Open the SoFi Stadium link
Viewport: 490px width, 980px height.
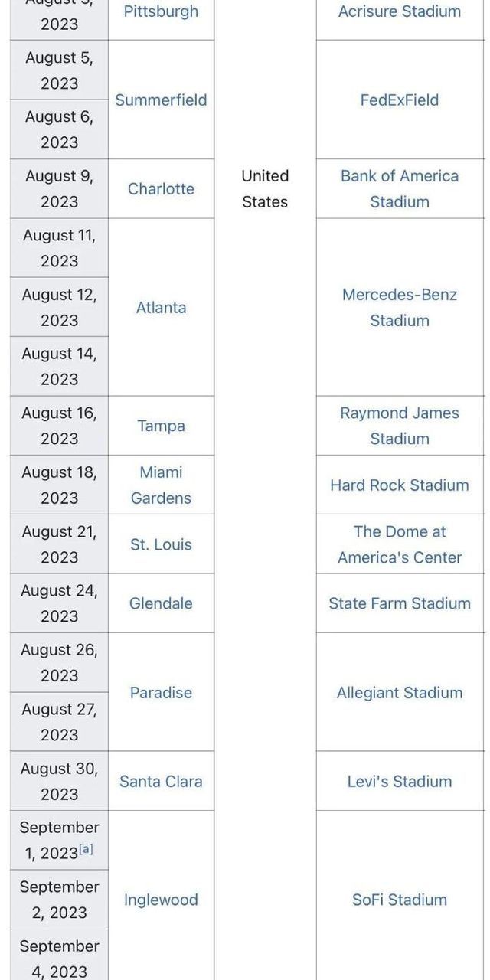400,900
